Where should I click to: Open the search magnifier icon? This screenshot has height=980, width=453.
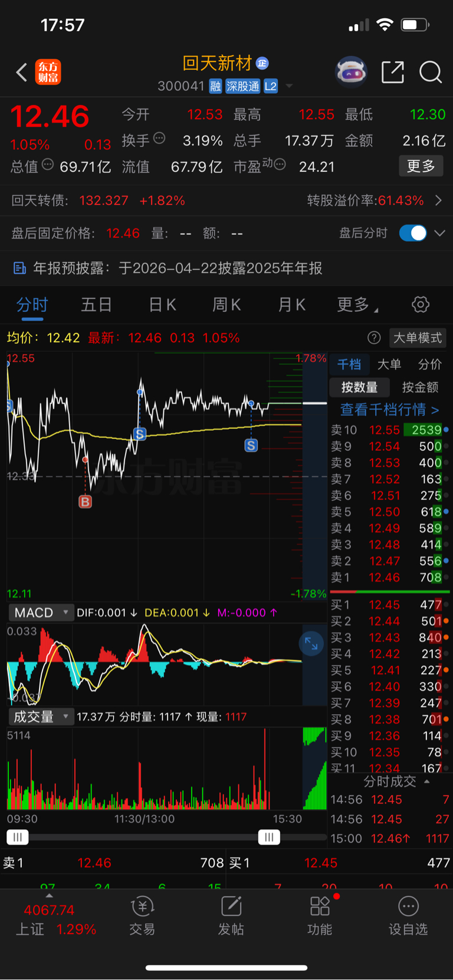[x=431, y=72]
